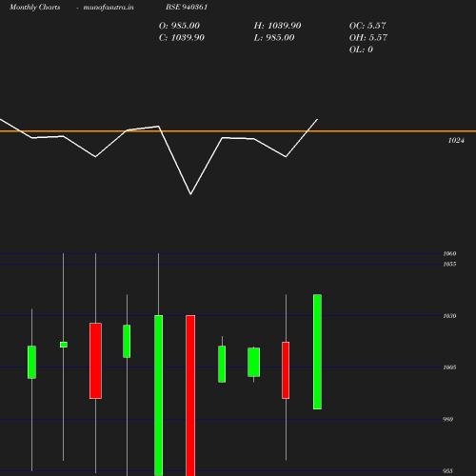This screenshot has width=476, height=476.
Task: Click the 'OC: 5.57' readout
Action: [367, 26]
